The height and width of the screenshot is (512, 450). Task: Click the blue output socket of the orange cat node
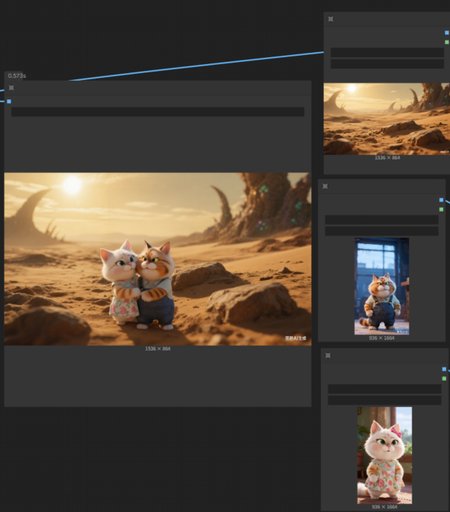point(441,200)
